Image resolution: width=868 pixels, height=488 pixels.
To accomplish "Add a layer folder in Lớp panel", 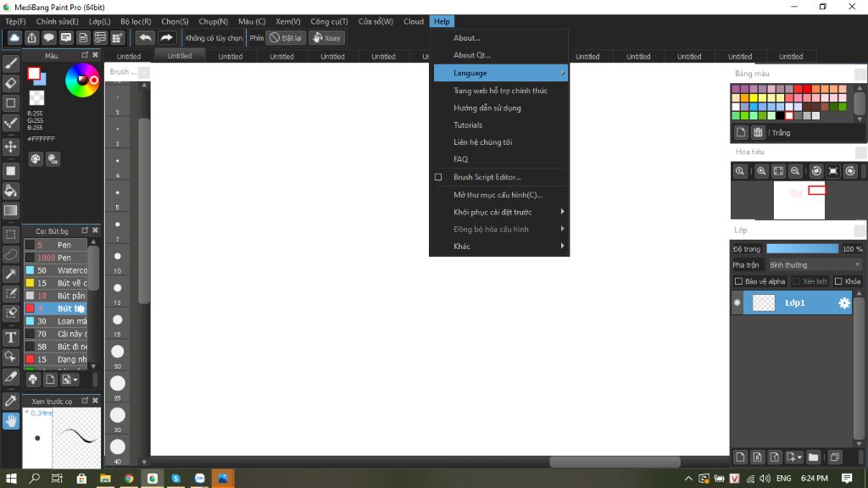I will point(813,457).
